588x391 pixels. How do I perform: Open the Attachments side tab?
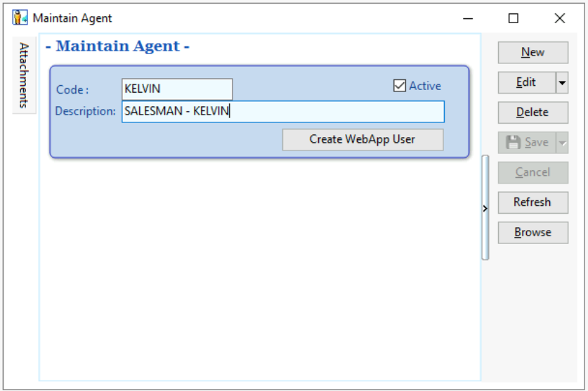tap(24, 75)
